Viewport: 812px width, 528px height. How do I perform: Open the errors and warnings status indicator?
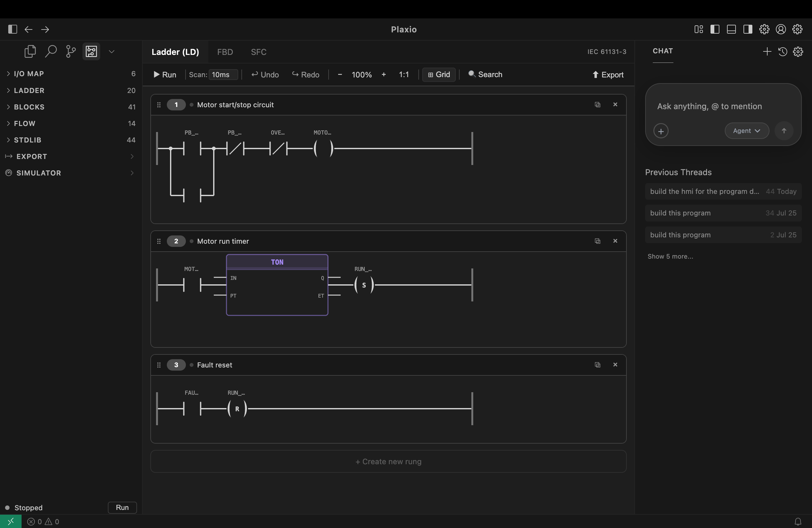[43, 522]
